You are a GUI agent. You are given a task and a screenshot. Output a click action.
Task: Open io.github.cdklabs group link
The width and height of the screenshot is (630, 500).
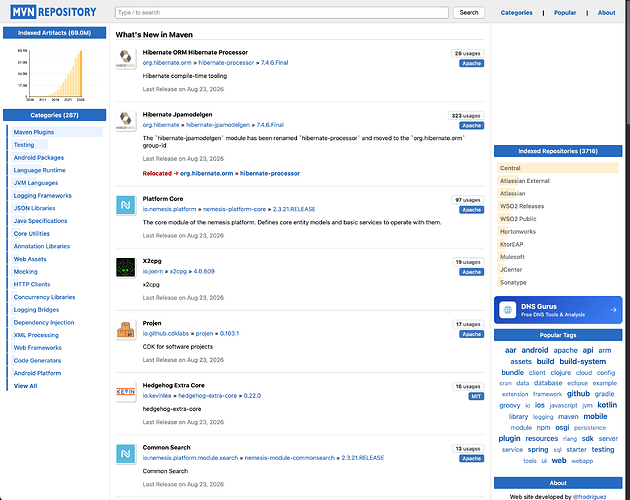click(166, 334)
